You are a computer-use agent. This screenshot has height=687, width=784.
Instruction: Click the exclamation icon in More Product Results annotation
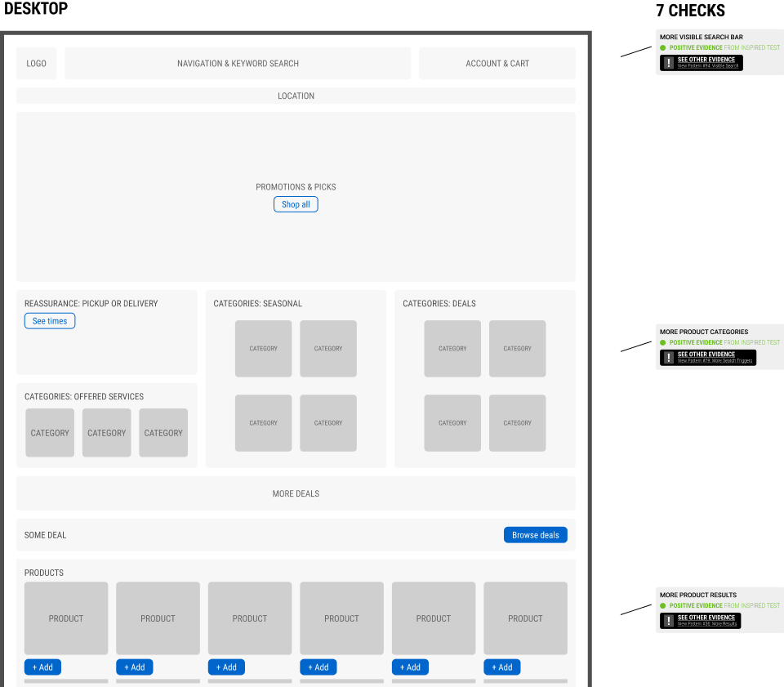[x=669, y=621]
